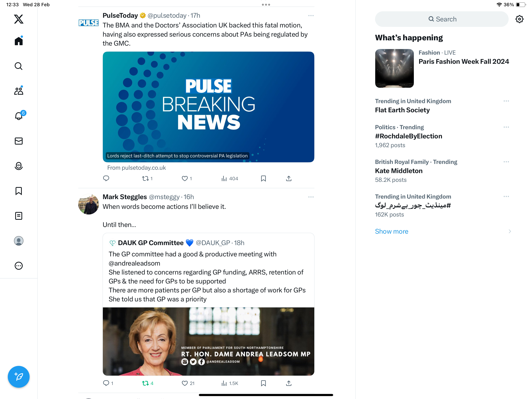532x399 pixels.
Task: Open Bookmarks tab in sidebar
Action: point(19,191)
